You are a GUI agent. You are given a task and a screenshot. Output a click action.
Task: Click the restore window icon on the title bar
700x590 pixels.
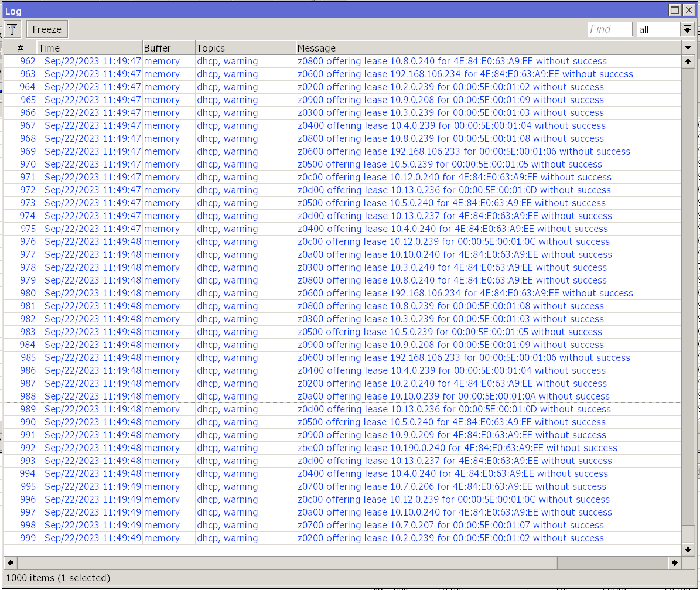tap(675, 10)
